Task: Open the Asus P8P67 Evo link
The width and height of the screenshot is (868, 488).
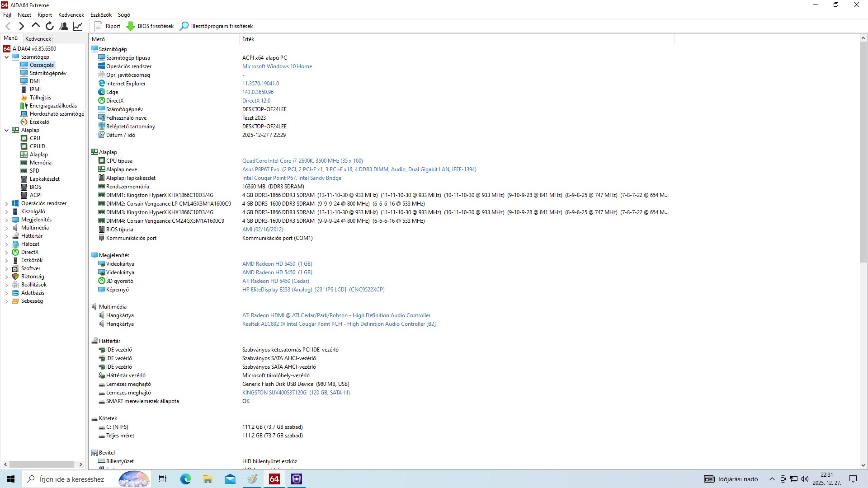Action: (260, 169)
